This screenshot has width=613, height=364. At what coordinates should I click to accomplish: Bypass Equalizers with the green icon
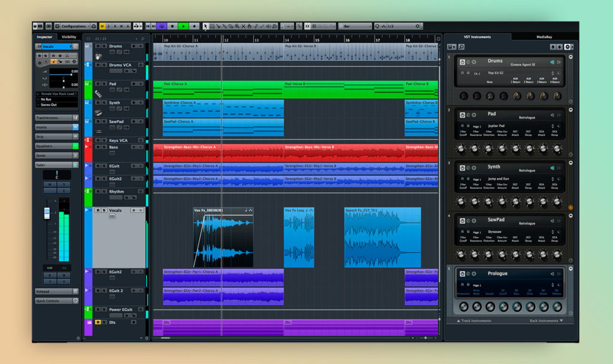(x=75, y=146)
